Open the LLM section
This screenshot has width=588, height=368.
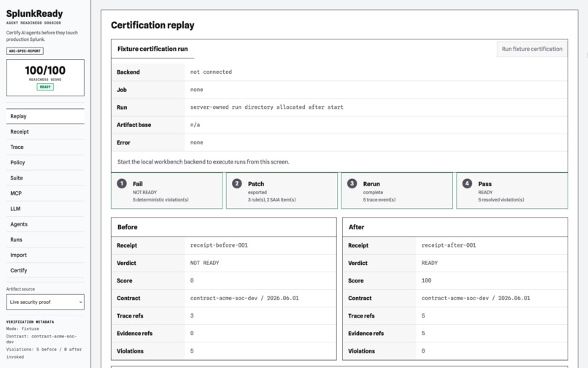45,209
